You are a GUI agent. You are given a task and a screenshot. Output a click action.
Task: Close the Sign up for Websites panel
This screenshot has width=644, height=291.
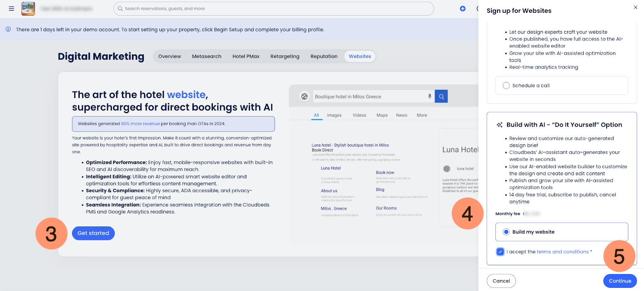[636, 7]
